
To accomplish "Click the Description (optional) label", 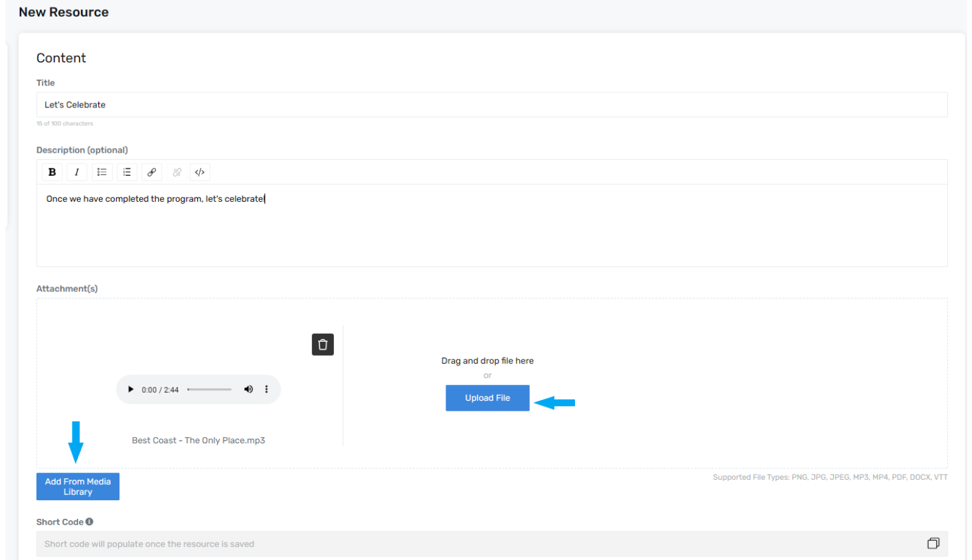I will 82,150.
